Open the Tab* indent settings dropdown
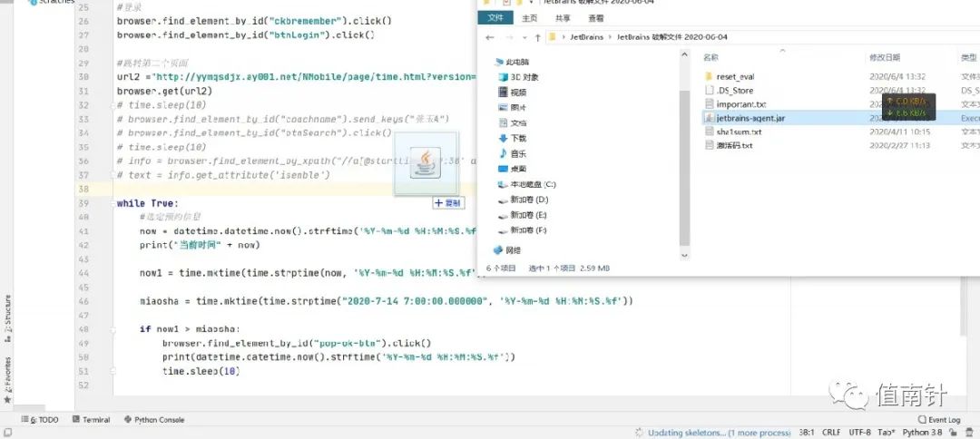This screenshot has width=980, height=439. click(x=887, y=432)
